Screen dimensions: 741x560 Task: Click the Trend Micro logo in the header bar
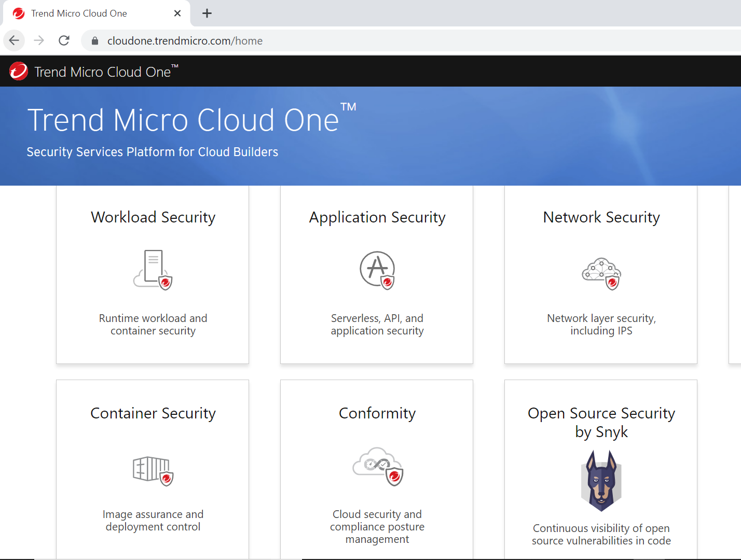(19, 71)
